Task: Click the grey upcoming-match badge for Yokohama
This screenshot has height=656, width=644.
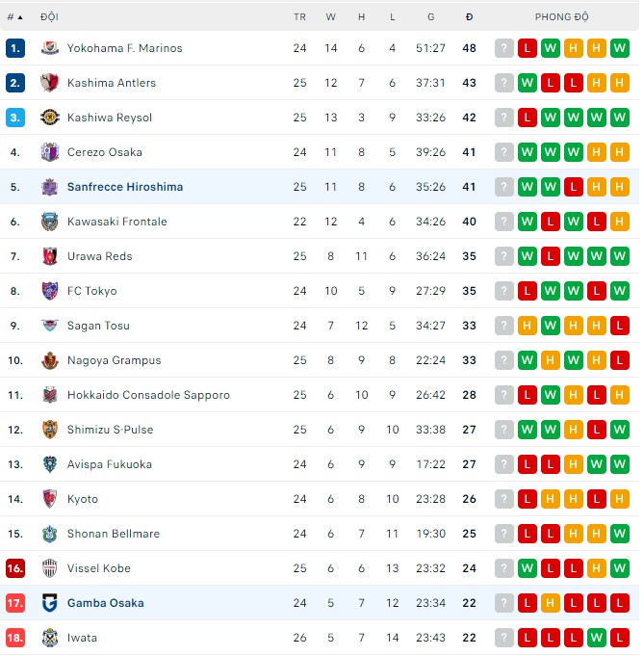Action: [x=504, y=48]
